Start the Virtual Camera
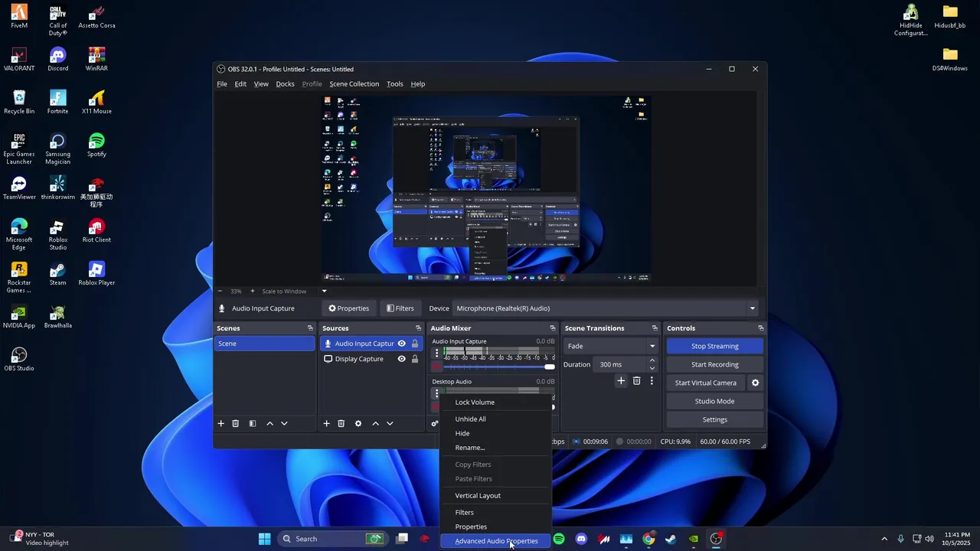 (x=706, y=383)
